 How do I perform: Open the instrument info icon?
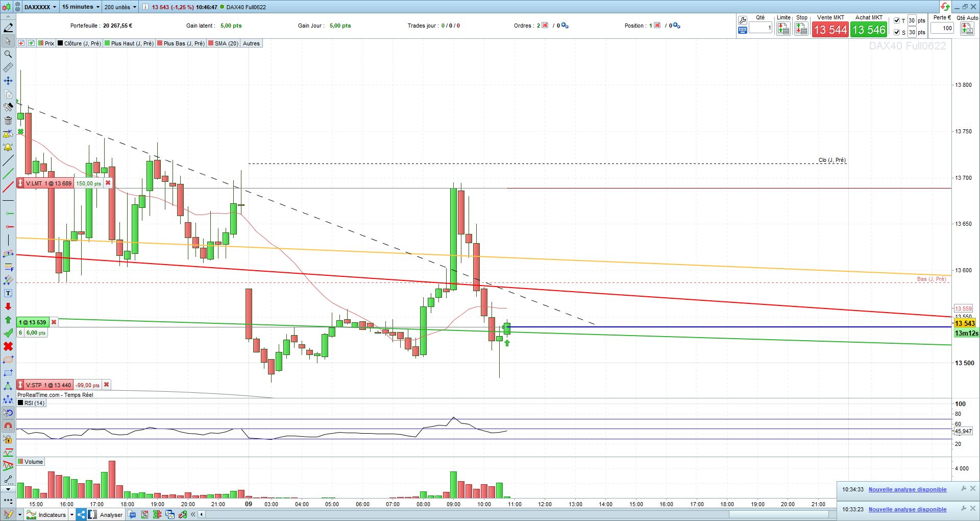pos(145,7)
